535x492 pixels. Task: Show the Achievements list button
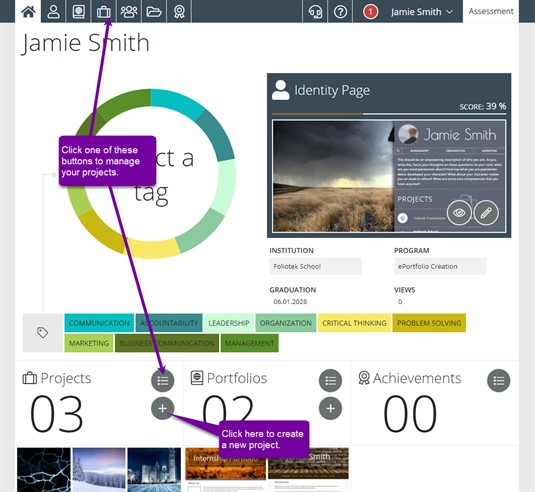[x=498, y=380]
